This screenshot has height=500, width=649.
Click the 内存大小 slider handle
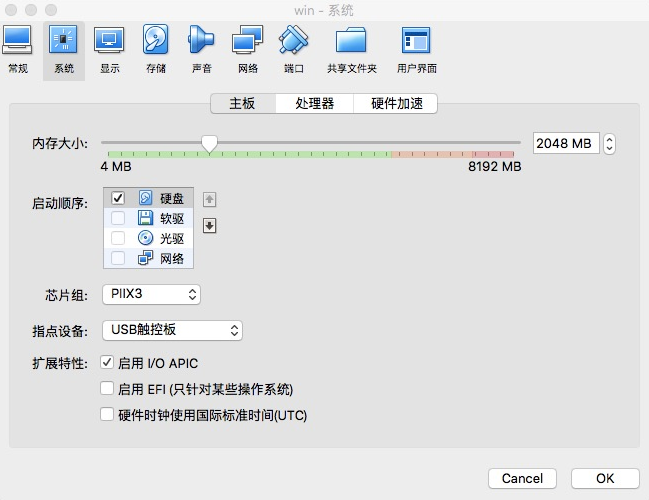coord(209,144)
